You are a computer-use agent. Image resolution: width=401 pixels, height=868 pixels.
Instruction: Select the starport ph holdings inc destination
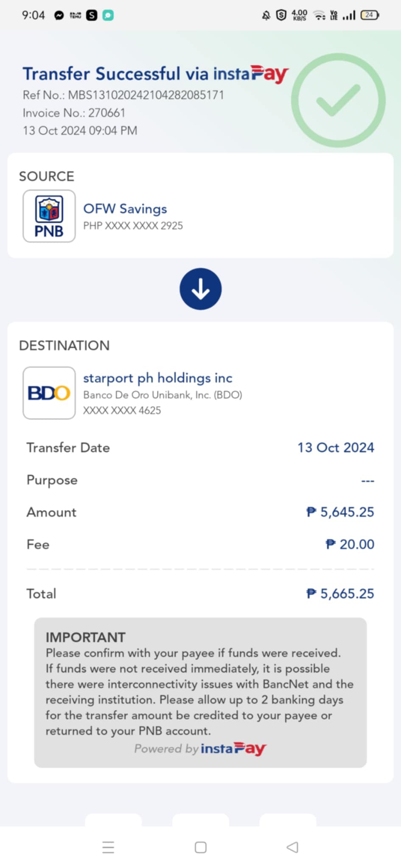tap(157, 378)
